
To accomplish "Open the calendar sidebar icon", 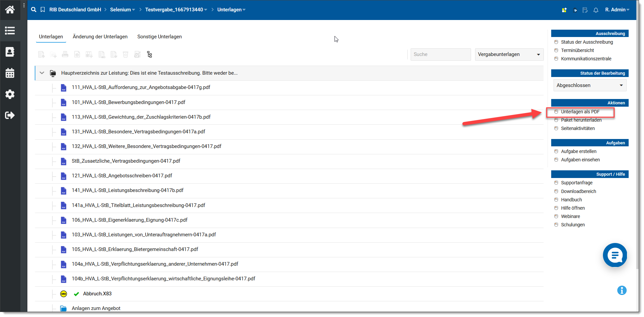I will [x=10, y=73].
